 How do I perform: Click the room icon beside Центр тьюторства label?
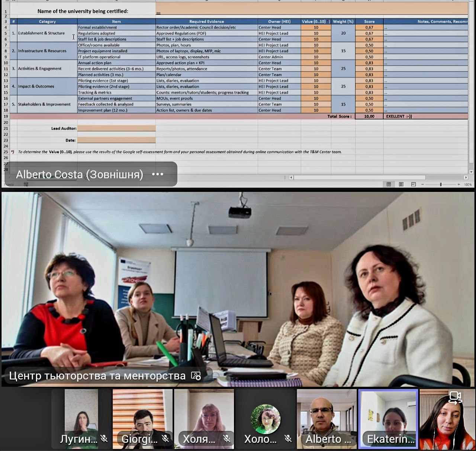click(196, 376)
